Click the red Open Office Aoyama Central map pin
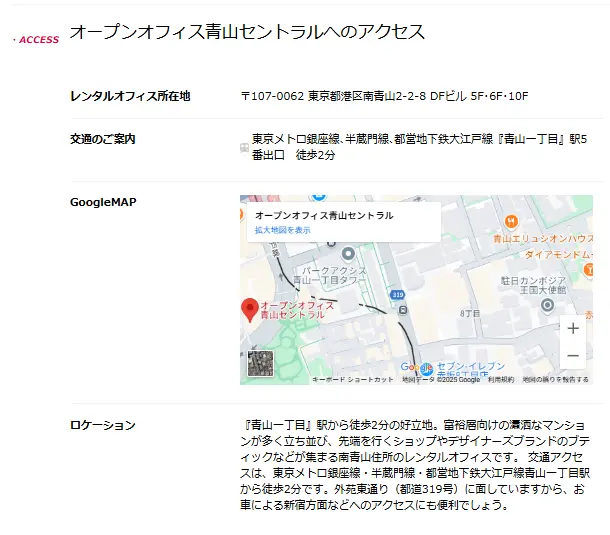 point(250,310)
